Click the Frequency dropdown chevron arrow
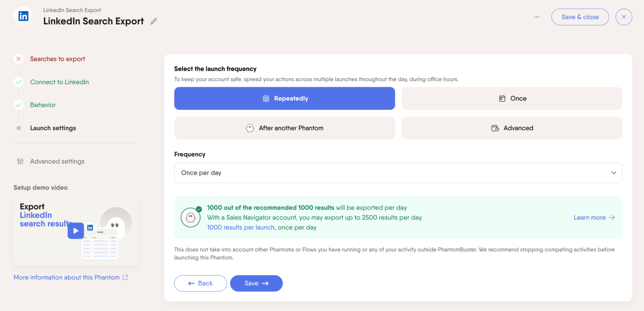The width and height of the screenshot is (644, 311). (614, 173)
